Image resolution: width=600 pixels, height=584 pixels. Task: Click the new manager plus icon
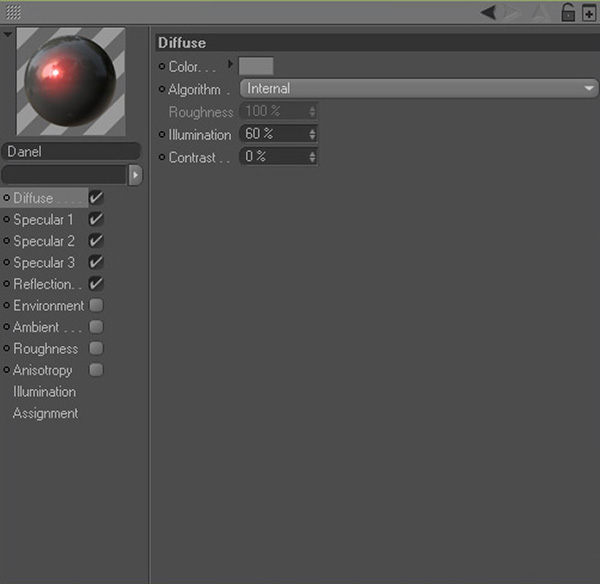pyautogui.click(x=589, y=13)
